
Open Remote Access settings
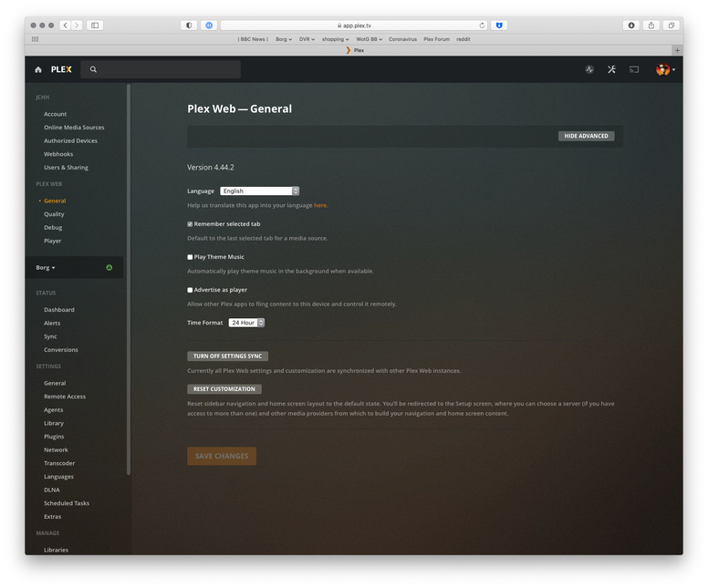[65, 397]
